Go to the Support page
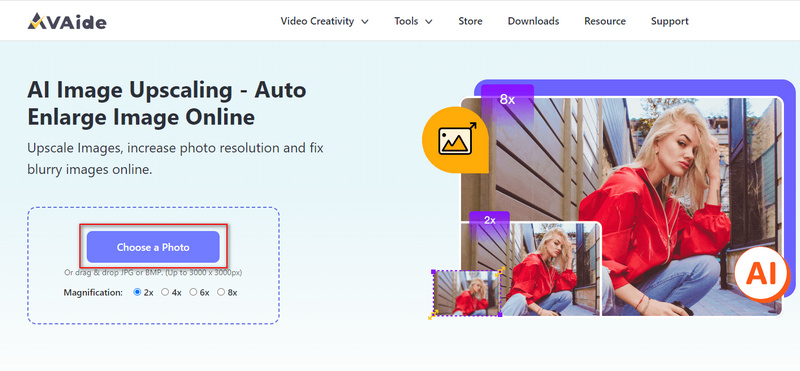 click(669, 21)
